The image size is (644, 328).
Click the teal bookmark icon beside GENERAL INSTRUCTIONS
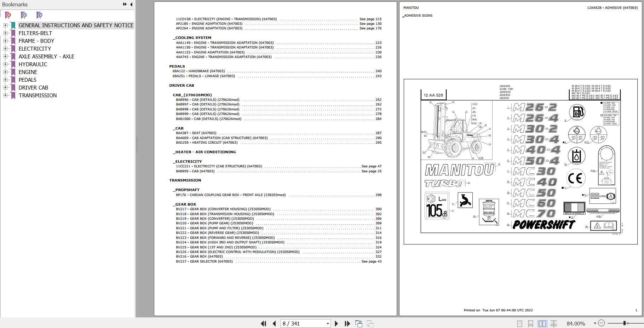pos(13,25)
